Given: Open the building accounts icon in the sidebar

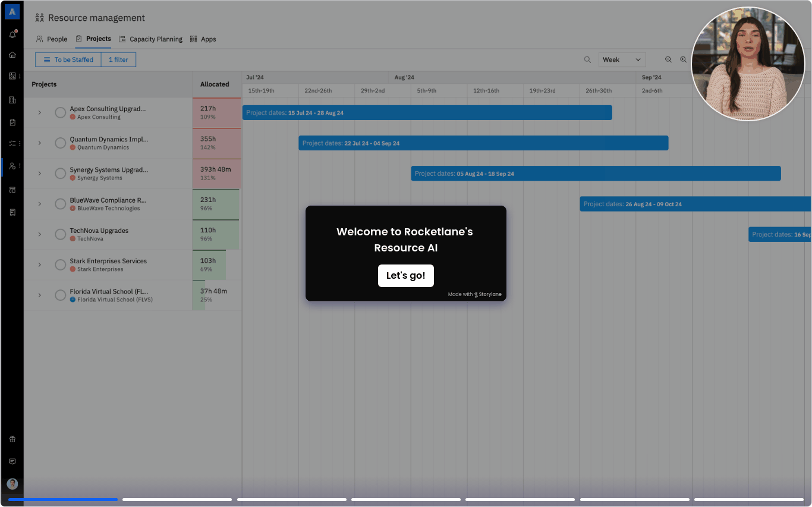Looking at the screenshot, I should (x=12, y=100).
